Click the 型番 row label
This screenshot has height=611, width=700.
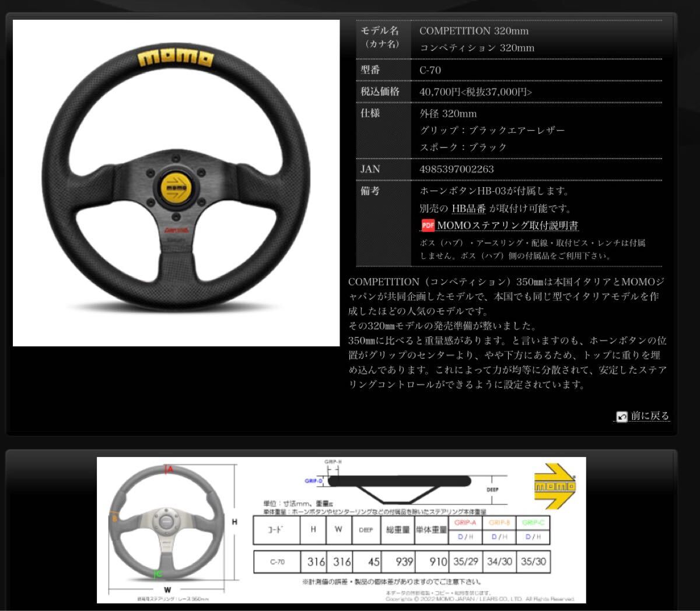pyautogui.click(x=370, y=70)
